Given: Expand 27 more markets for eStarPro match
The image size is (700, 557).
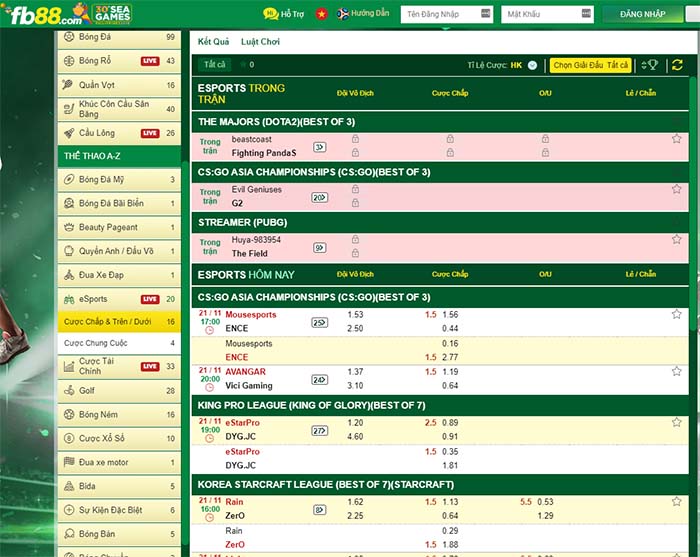Looking at the screenshot, I should (x=320, y=431).
